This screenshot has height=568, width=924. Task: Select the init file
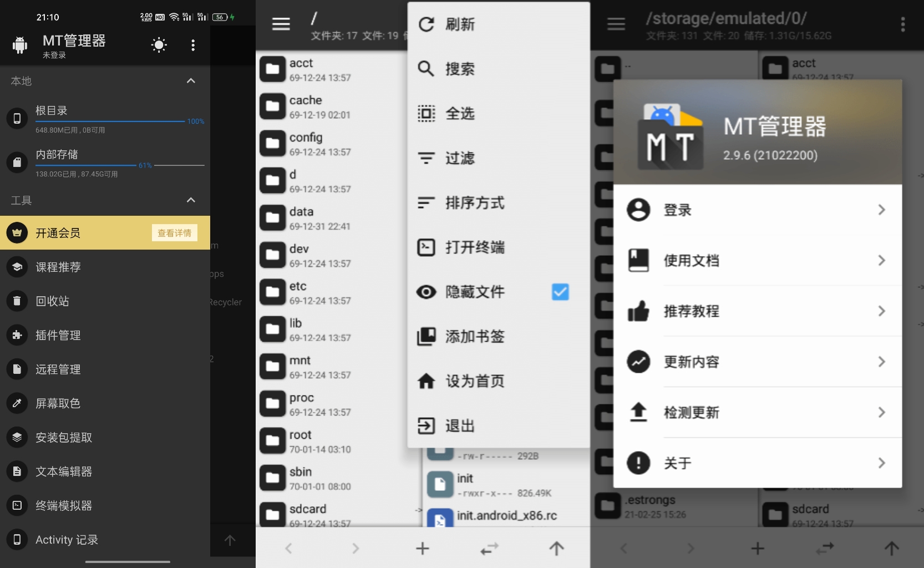(x=506, y=484)
